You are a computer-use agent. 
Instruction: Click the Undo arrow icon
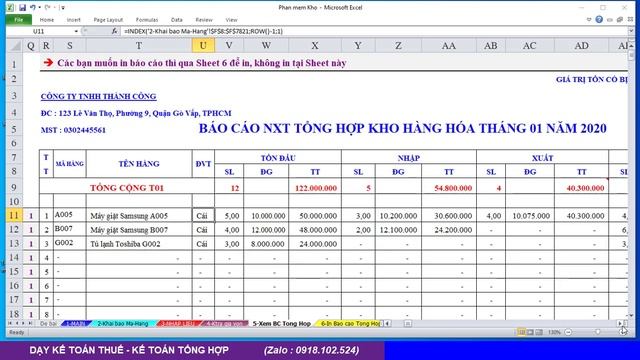(x=33, y=7)
